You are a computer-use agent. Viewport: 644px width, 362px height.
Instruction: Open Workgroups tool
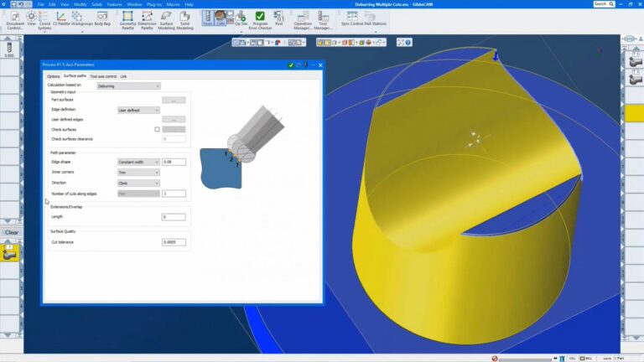click(81, 19)
